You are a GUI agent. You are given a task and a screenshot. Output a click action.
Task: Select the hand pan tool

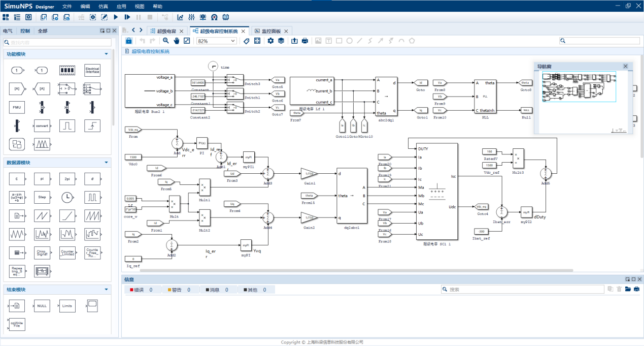pos(177,41)
